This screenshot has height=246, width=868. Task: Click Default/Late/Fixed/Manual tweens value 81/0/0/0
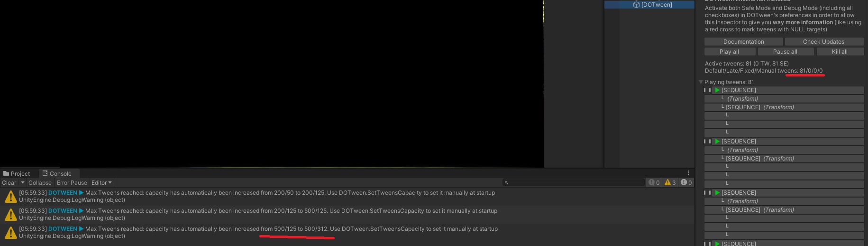[x=811, y=71]
